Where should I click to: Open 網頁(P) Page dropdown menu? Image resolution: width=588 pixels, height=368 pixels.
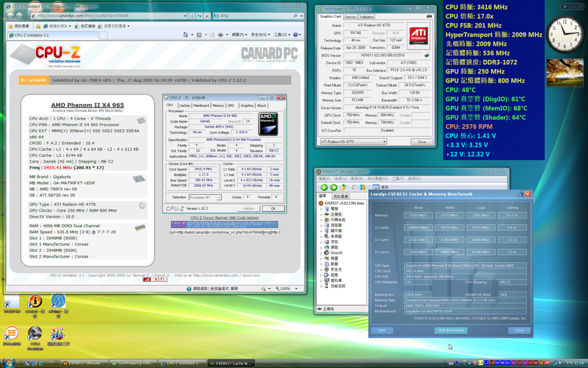click(239, 34)
